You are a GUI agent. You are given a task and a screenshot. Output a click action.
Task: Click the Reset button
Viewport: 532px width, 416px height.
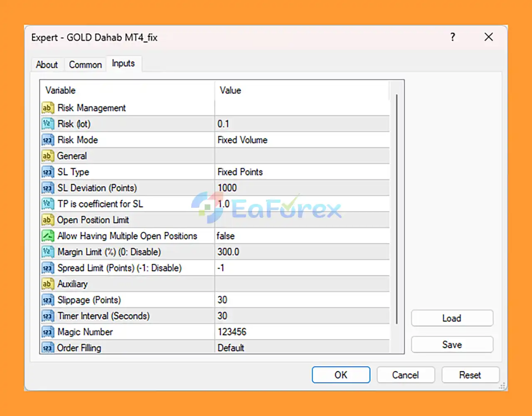click(470, 375)
